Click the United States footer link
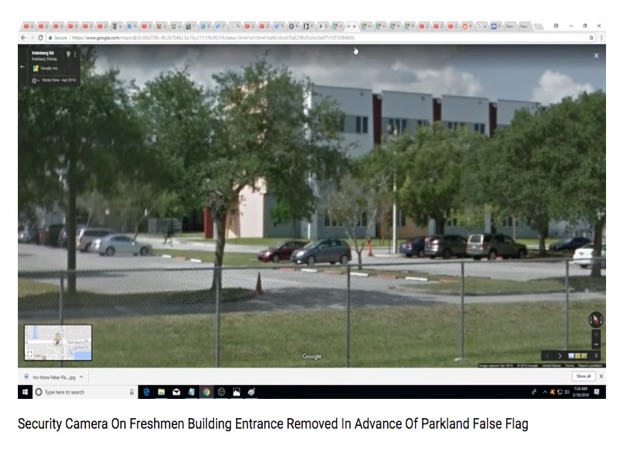 (551, 365)
